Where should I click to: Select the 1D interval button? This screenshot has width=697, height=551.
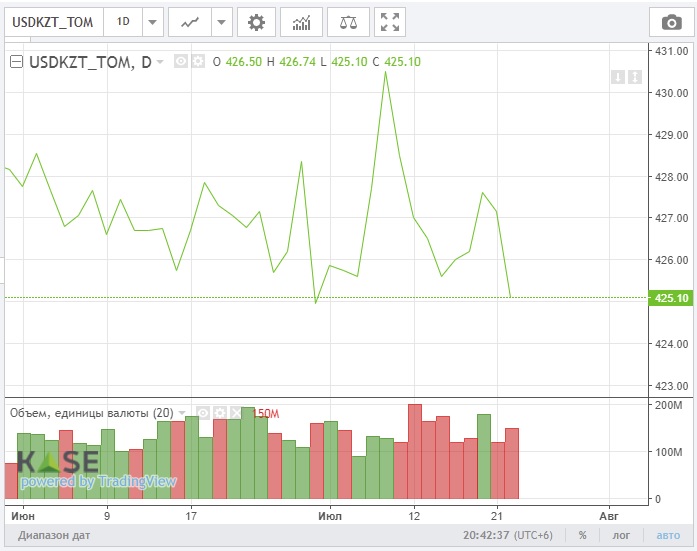[x=123, y=22]
